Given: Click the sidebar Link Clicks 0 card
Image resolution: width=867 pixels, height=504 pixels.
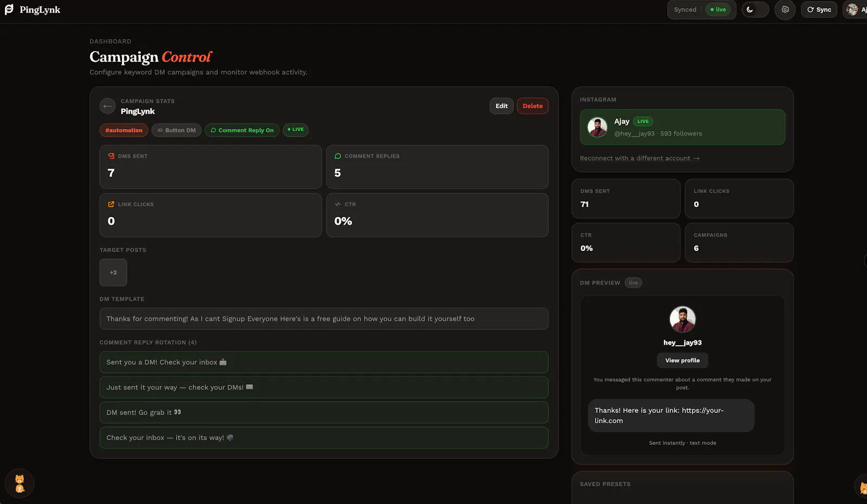Looking at the screenshot, I should pyautogui.click(x=739, y=199).
